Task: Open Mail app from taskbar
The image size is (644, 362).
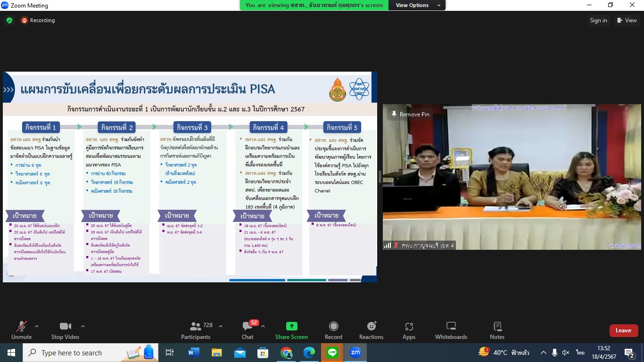Action: pos(240,353)
